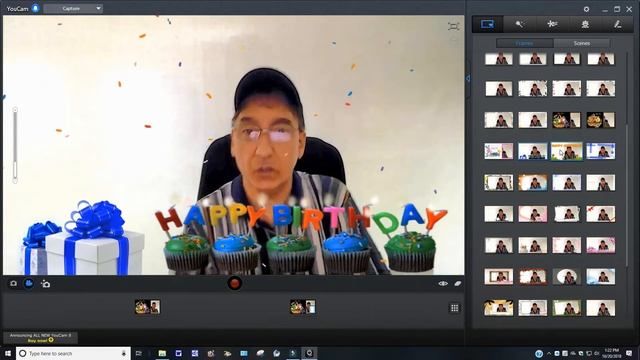The height and width of the screenshot is (360, 640).
Task: Toggle the effects preview eye icon
Action: tap(443, 283)
